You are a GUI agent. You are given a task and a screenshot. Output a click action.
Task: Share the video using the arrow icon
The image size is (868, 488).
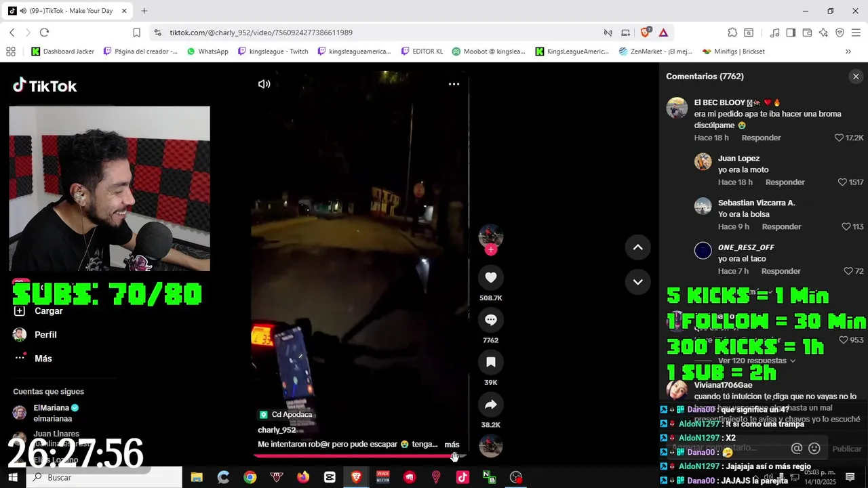[x=491, y=405]
